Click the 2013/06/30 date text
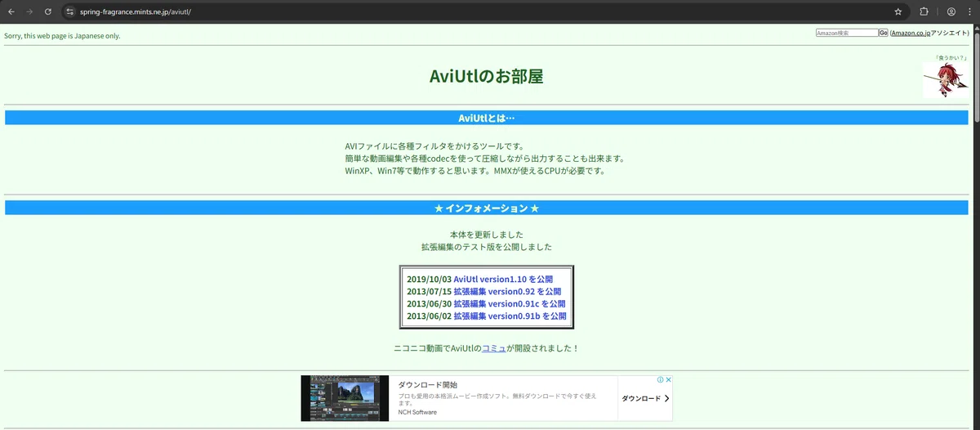980x430 pixels. pos(429,303)
